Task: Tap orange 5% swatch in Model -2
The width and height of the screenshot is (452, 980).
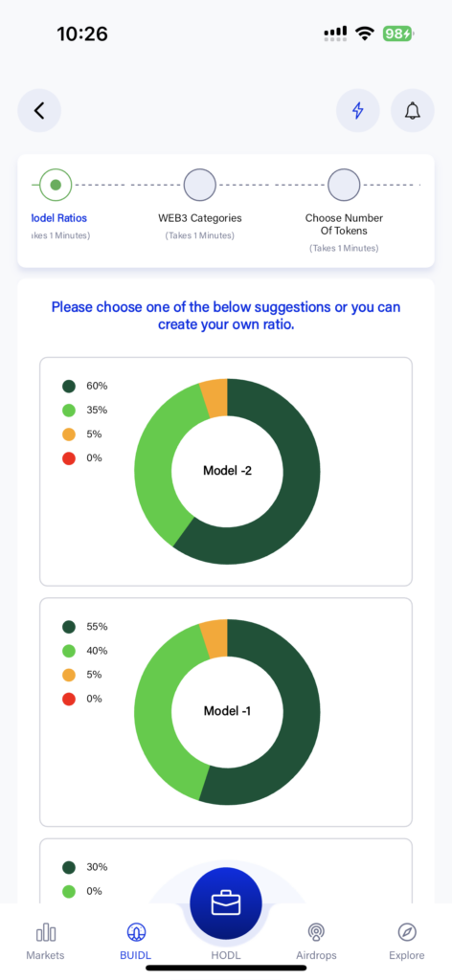Action: (x=69, y=434)
